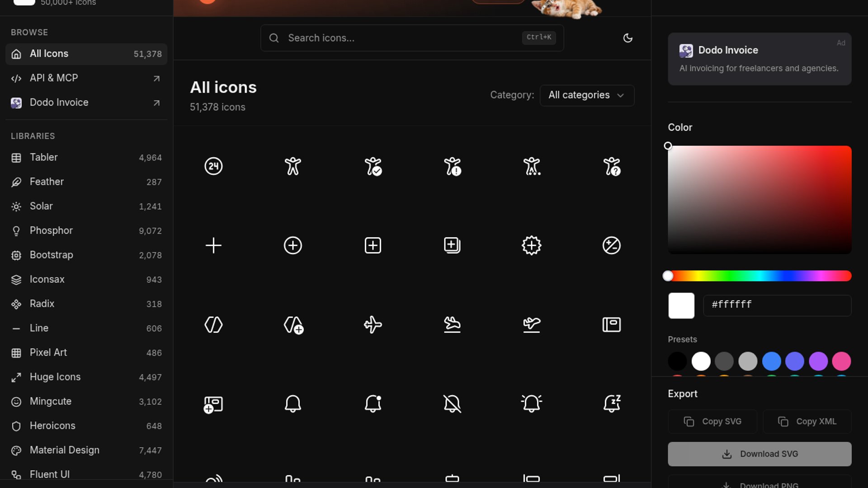Select the pink preset color
The image size is (868, 488).
click(842, 361)
